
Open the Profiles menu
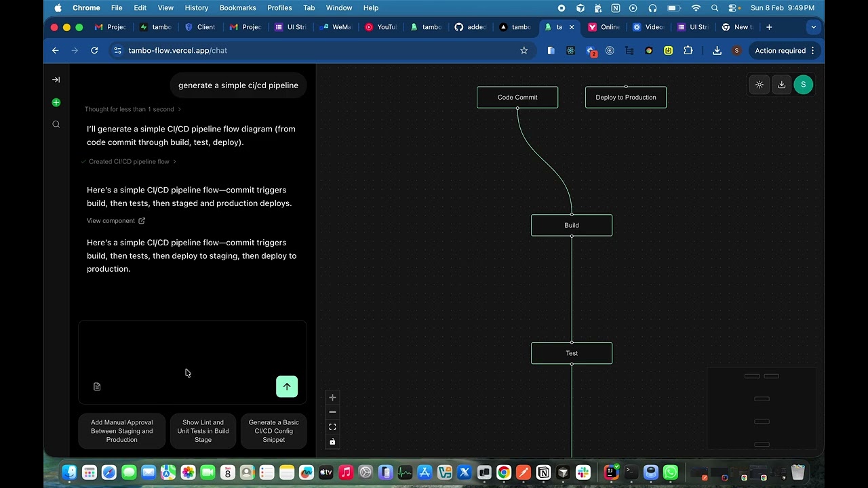[279, 8]
